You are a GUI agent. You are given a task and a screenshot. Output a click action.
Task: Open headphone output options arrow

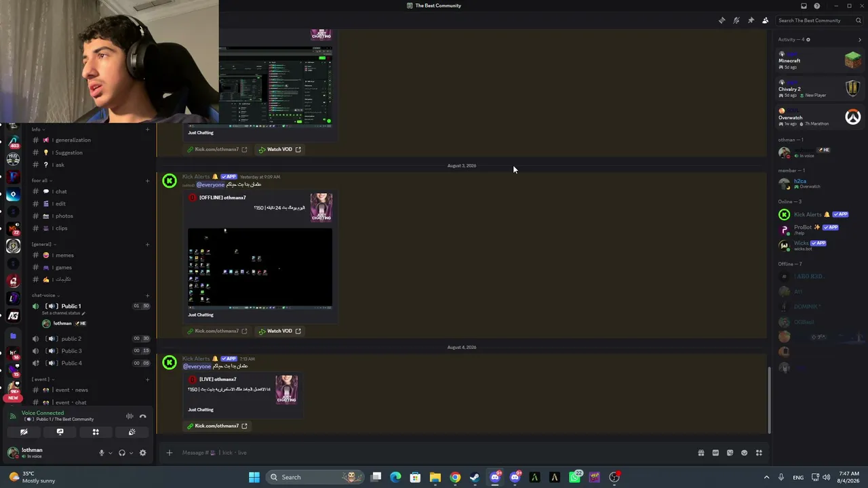click(131, 453)
